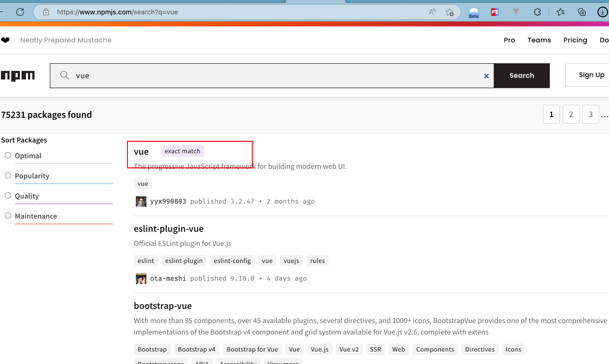Click the Components keyword tag
This screenshot has width=609, height=364.
[435, 349]
